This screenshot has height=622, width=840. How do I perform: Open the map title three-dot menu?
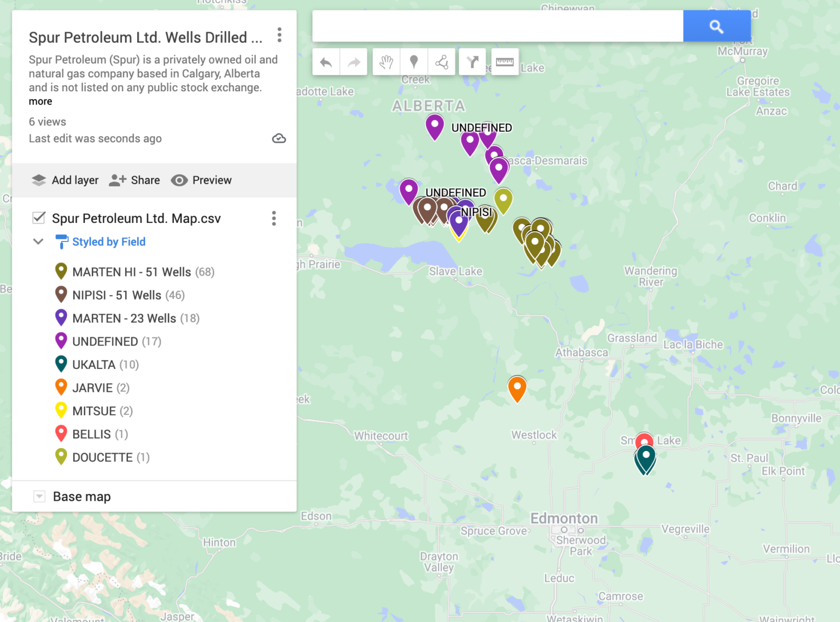click(x=279, y=36)
